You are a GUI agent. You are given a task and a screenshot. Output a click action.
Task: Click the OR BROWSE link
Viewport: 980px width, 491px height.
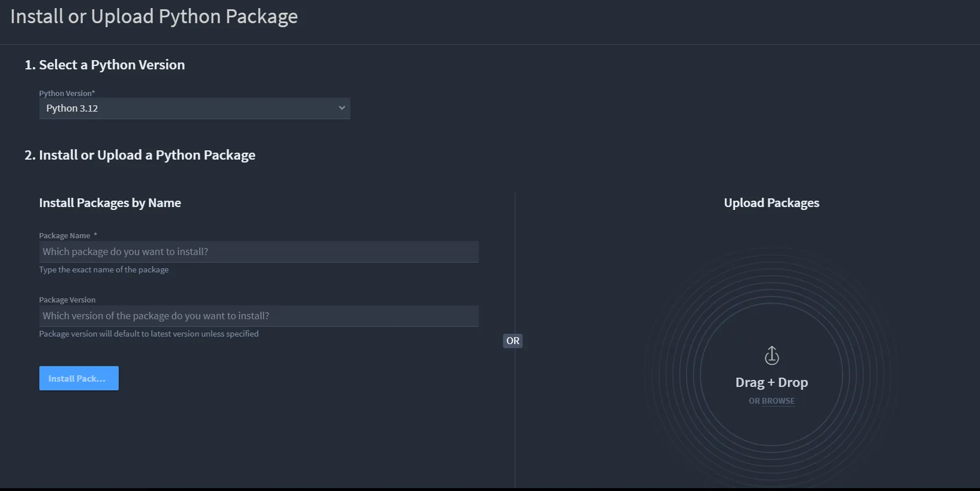(772, 401)
